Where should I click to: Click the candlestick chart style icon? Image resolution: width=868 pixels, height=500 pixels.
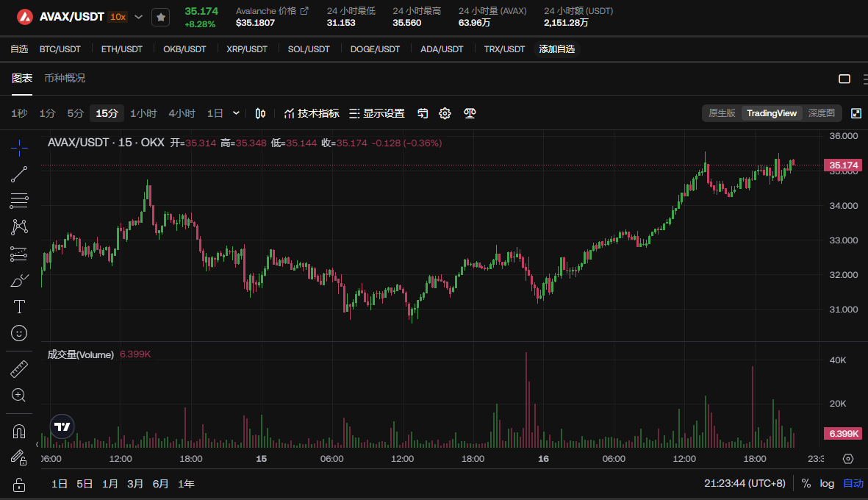tap(260, 113)
